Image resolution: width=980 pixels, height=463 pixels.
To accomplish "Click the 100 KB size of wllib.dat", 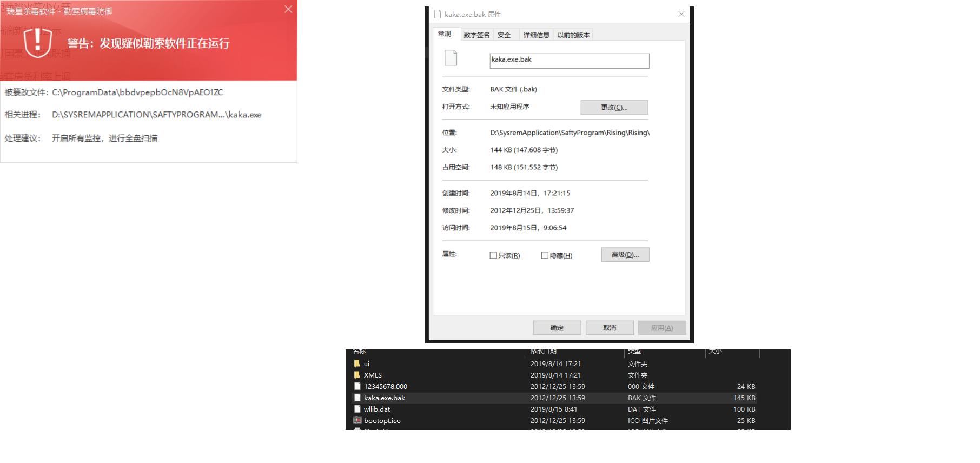I will coord(744,409).
